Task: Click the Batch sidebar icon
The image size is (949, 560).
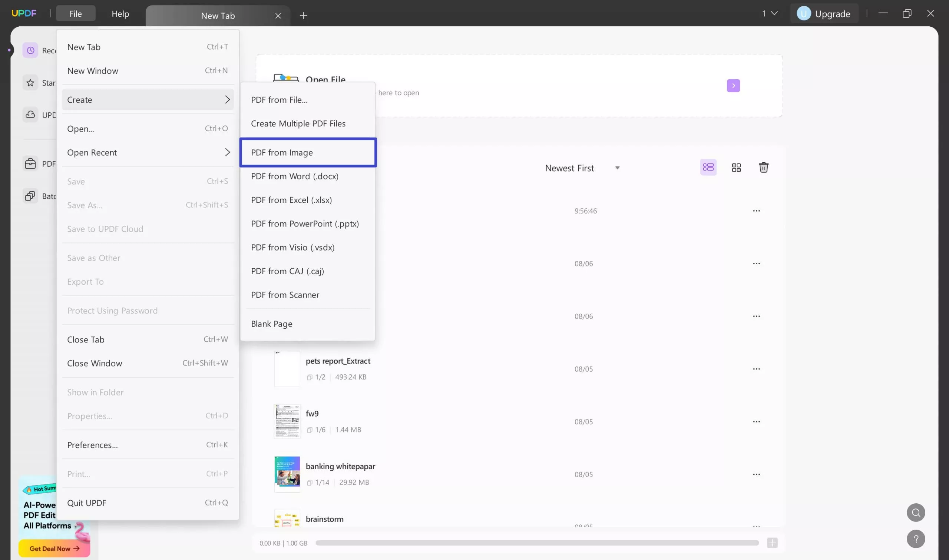Action: pos(30,195)
